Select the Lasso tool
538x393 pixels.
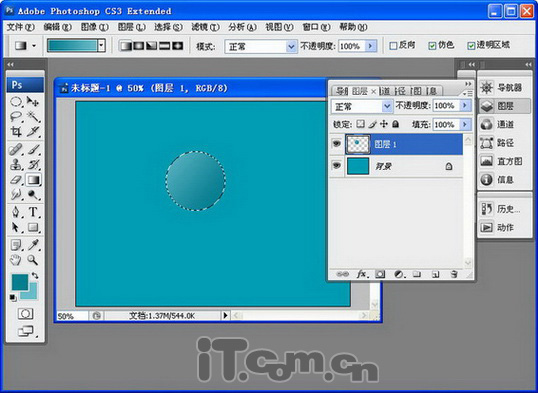tap(16, 116)
